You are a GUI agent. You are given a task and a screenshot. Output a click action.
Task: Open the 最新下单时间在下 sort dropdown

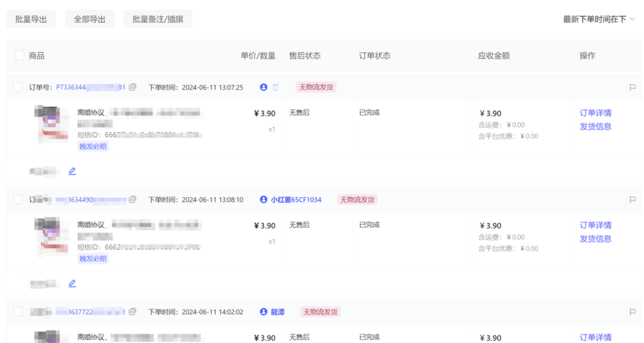pyautogui.click(x=599, y=19)
